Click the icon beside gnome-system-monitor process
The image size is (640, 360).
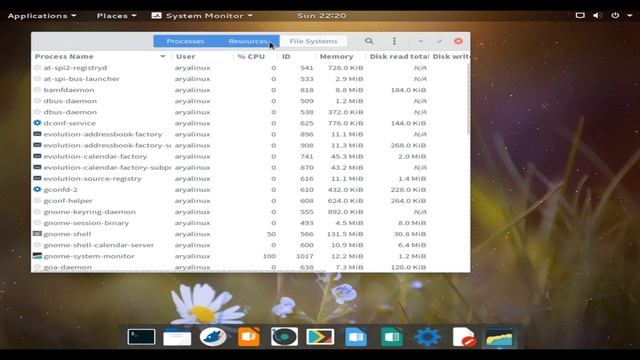pyautogui.click(x=37, y=256)
